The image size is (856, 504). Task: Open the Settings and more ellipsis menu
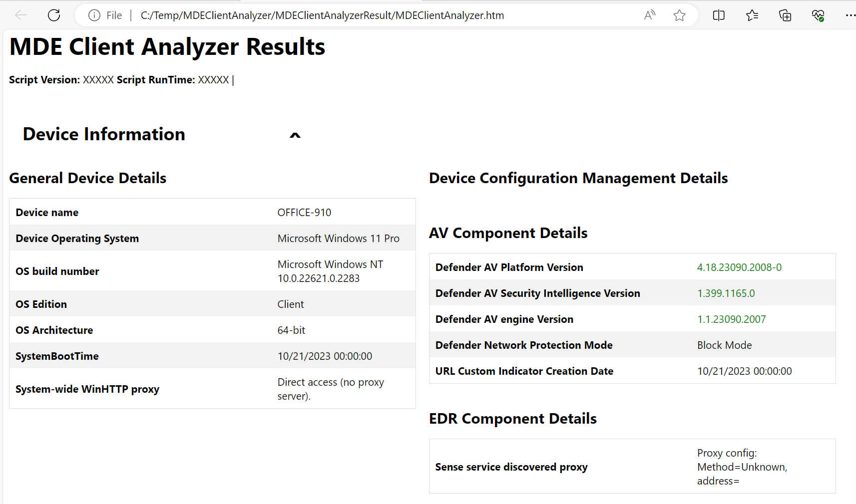click(x=850, y=15)
